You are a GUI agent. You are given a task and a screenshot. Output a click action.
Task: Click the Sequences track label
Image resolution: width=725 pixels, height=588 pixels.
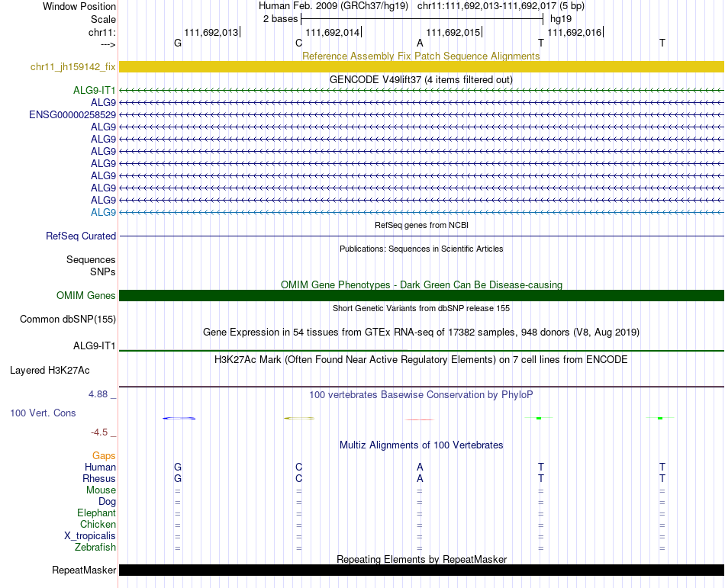91,259
